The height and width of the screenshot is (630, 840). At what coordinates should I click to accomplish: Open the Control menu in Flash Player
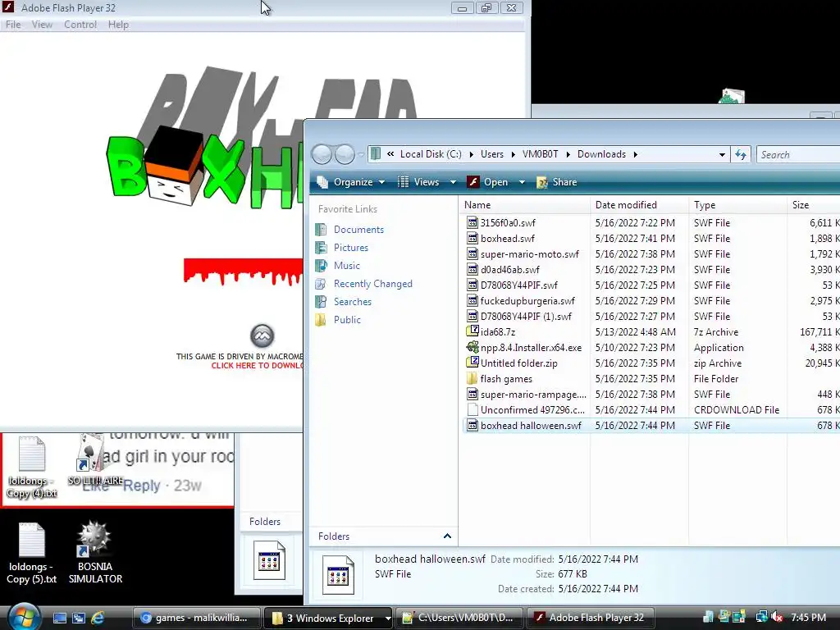[x=80, y=25]
